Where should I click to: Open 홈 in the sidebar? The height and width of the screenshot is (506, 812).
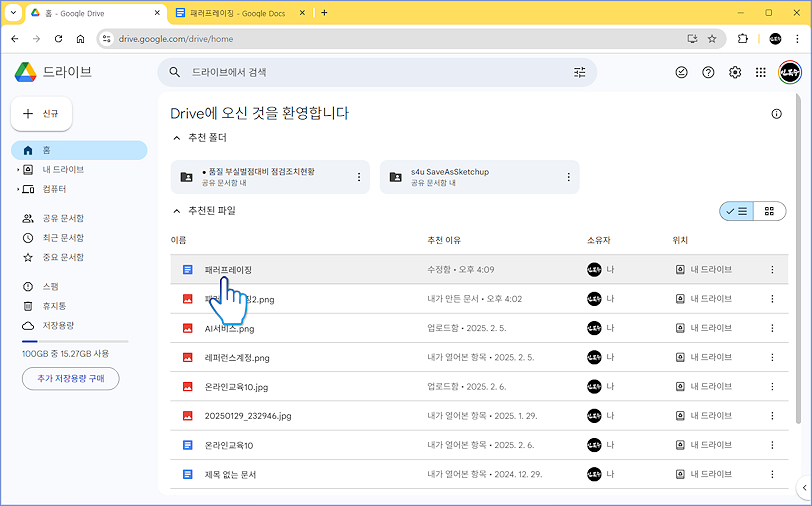point(79,150)
